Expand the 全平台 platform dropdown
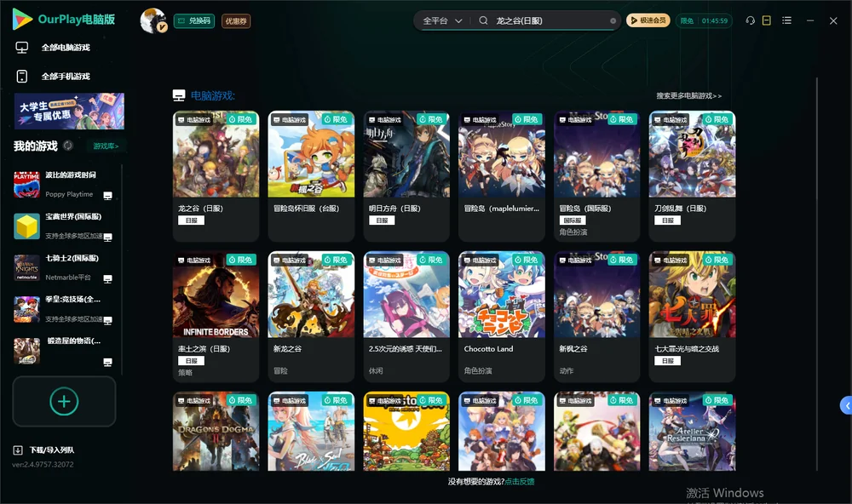852x504 pixels. click(x=442, y=20)
